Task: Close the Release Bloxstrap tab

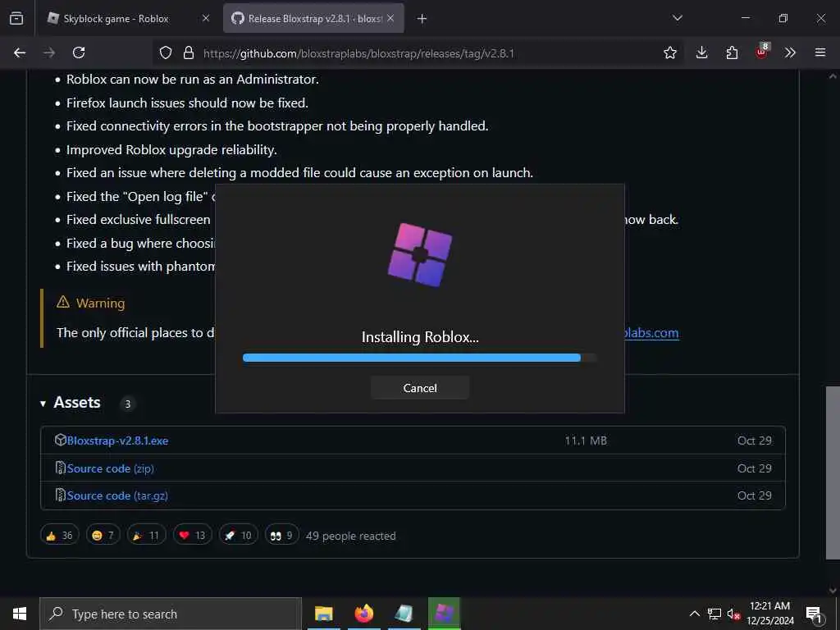Action: 390,18
